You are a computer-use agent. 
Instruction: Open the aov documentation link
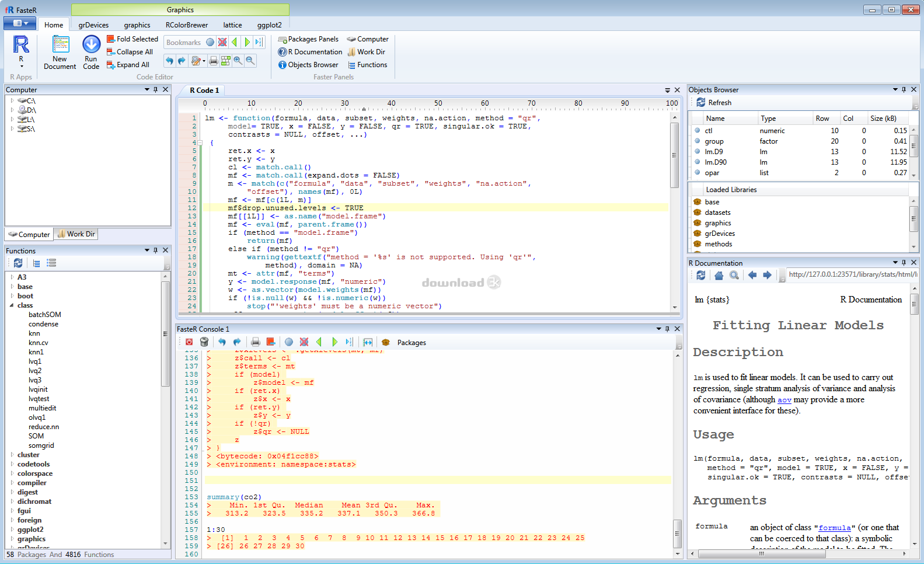click(x=784, y=400)
